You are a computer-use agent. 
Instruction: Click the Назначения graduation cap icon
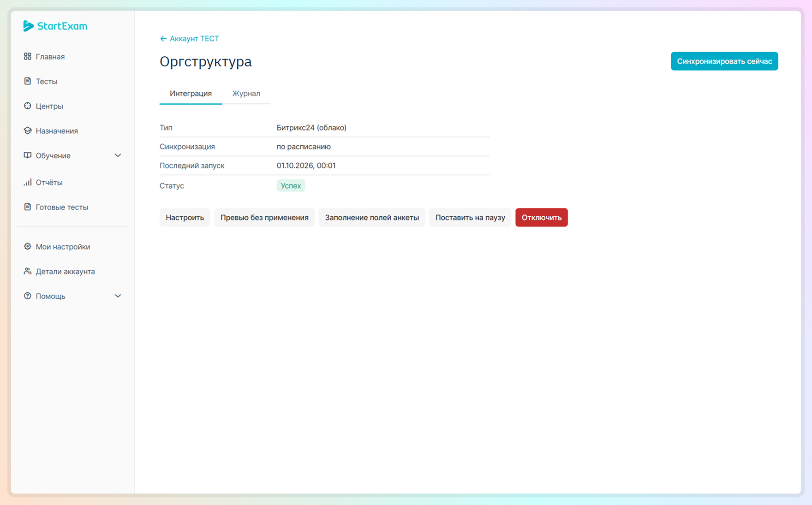click(28, 131)
